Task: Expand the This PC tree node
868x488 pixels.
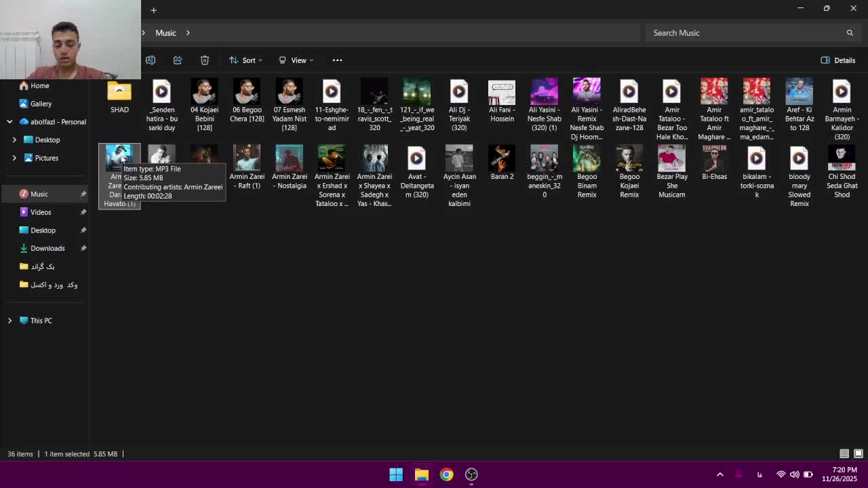Action: 9,321
